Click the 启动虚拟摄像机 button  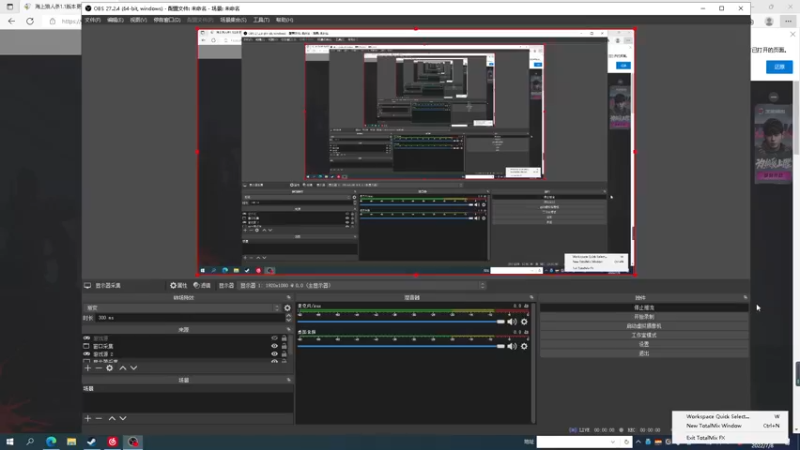[644, 326]
